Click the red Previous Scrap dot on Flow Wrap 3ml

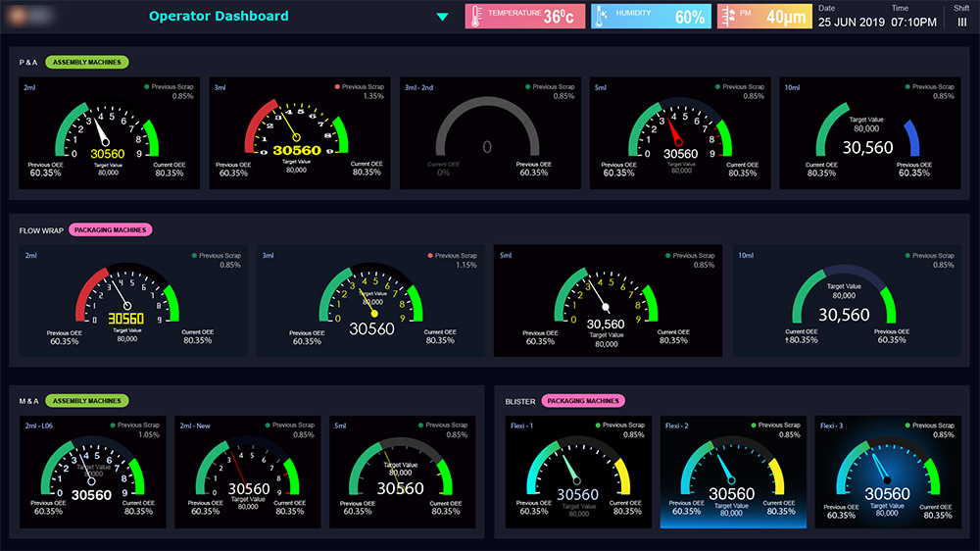[430, 256]
